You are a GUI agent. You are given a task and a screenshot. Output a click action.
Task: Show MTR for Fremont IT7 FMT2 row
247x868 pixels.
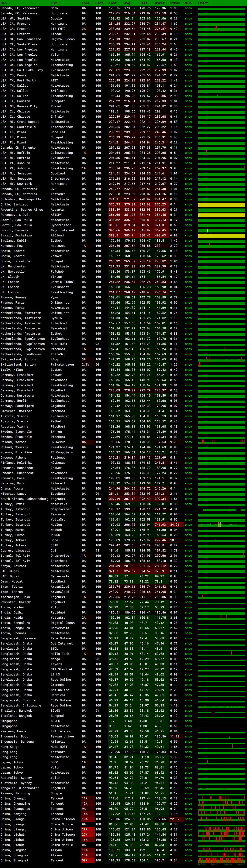pyautogui.click(x=189, y=29)
